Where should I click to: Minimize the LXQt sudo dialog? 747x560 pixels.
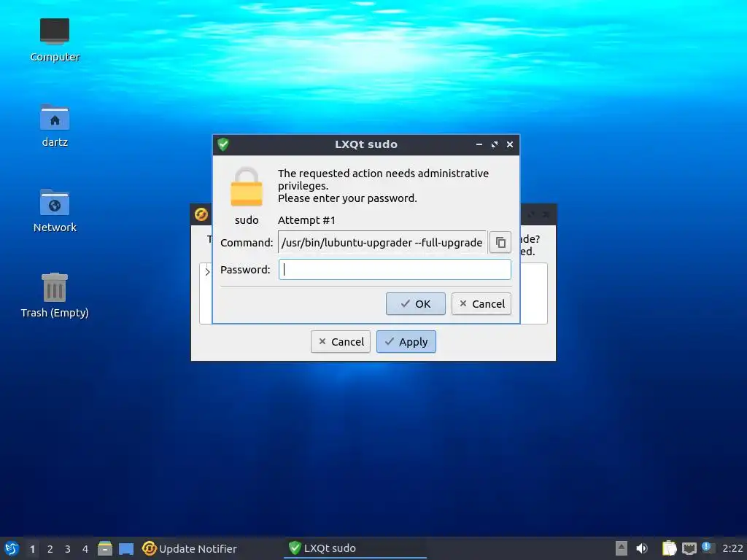479,144
